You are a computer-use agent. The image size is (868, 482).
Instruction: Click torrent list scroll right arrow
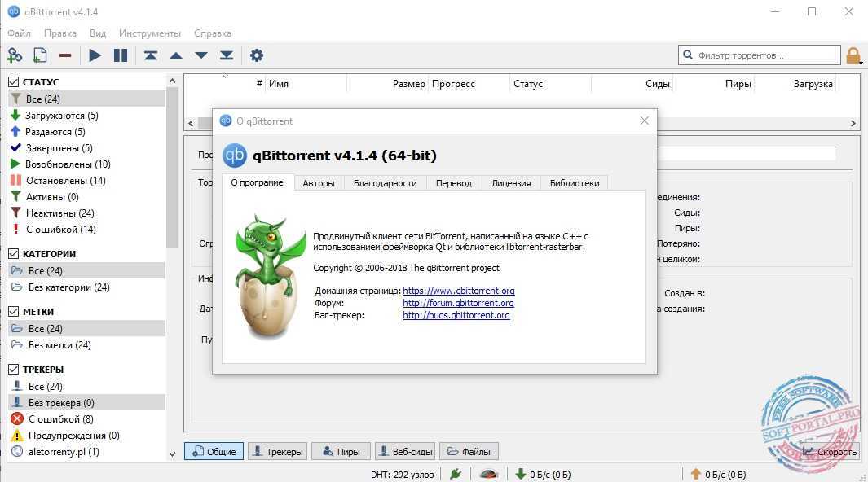853,123
